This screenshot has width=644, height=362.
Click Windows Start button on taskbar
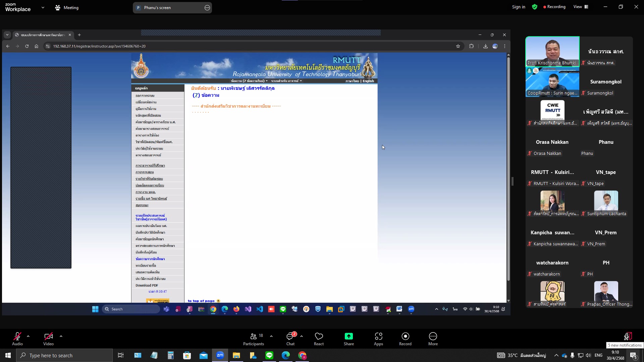point(8,355)
